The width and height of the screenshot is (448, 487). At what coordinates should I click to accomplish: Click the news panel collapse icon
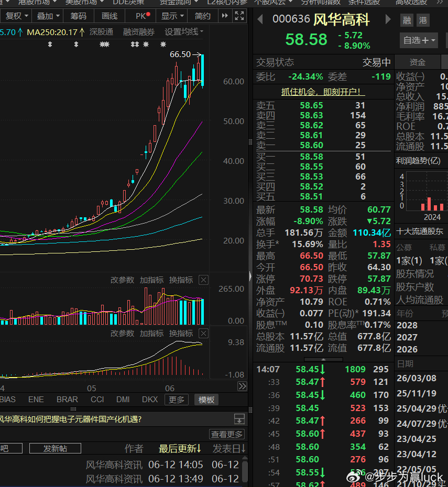[x=239, y=419]
